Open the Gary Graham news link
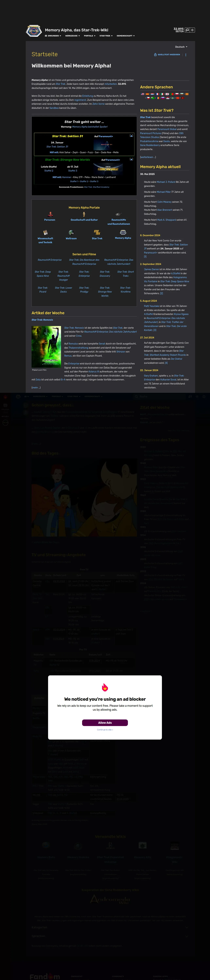The image size is (210, 980). pyautogui.click(x=151, y=376)
